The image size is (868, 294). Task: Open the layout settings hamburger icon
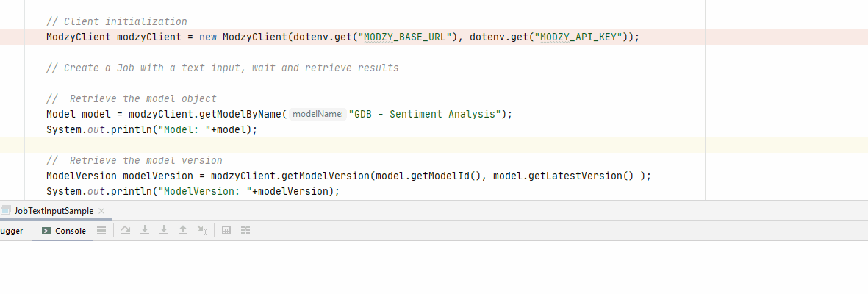point(101,230)
